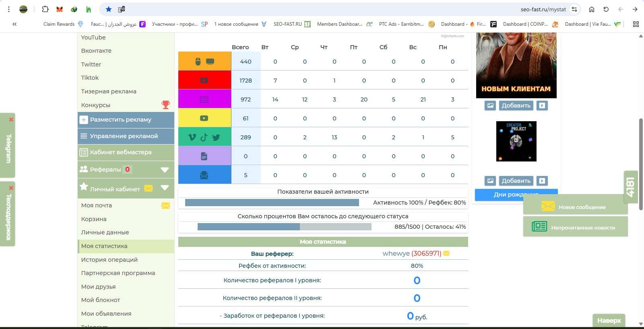
Task: Click the play icon beside the top Добавить button
Action: click(x=542, y=106)
